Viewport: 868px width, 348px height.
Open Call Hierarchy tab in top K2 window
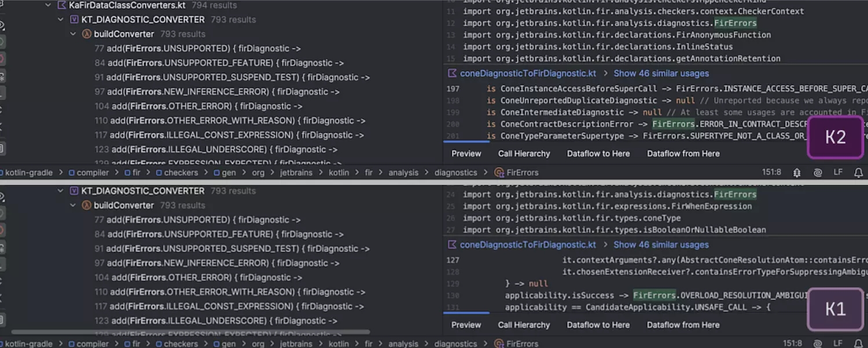(x=524, y=154)
